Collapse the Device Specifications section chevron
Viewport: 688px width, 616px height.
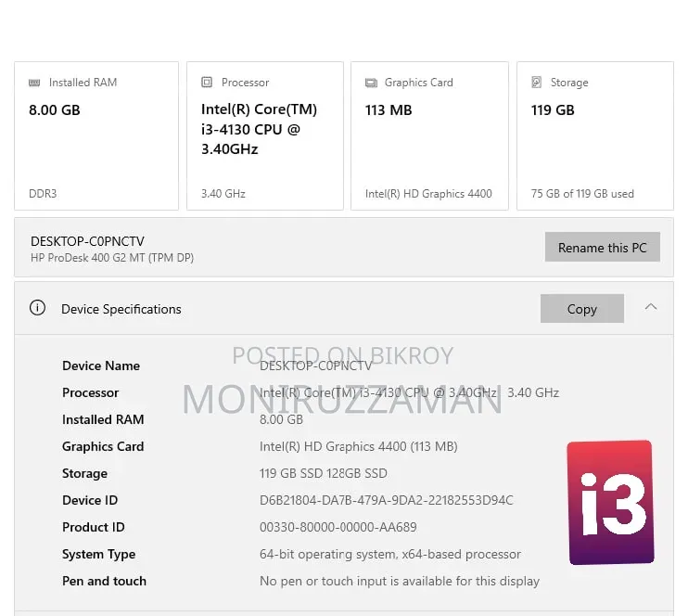pyautogui.click(x=651, y=307)
